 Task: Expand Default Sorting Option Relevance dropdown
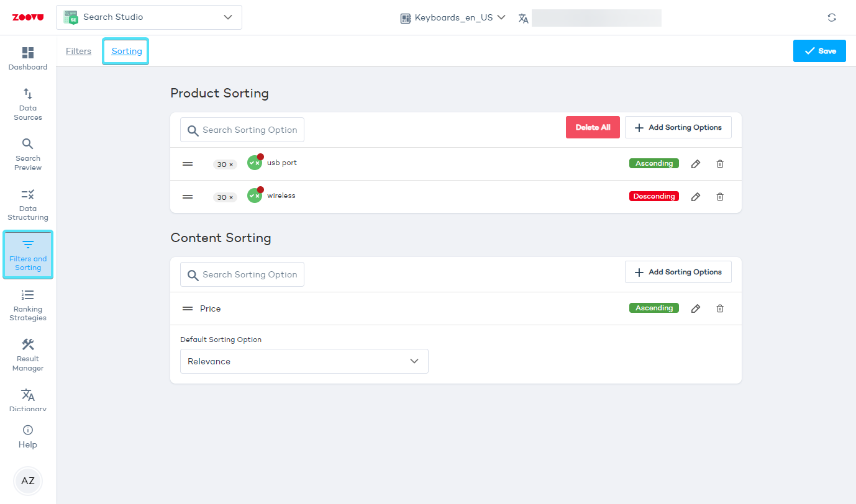[x=304, y=361]
